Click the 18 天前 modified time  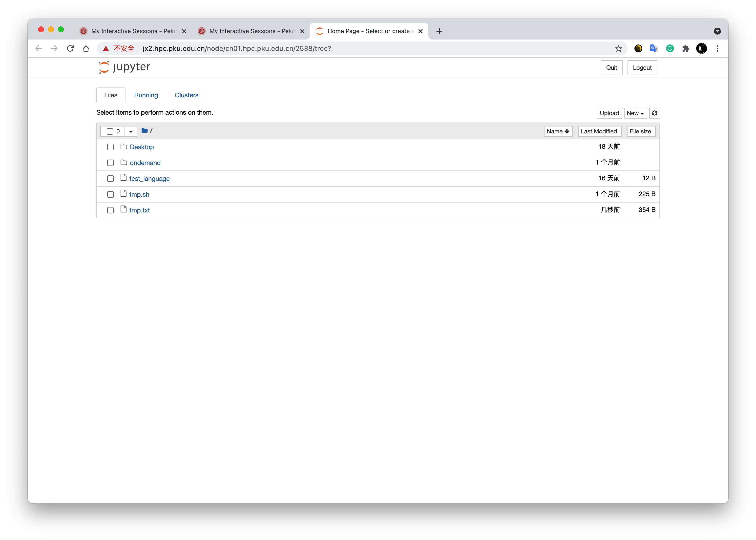point(609,147)
